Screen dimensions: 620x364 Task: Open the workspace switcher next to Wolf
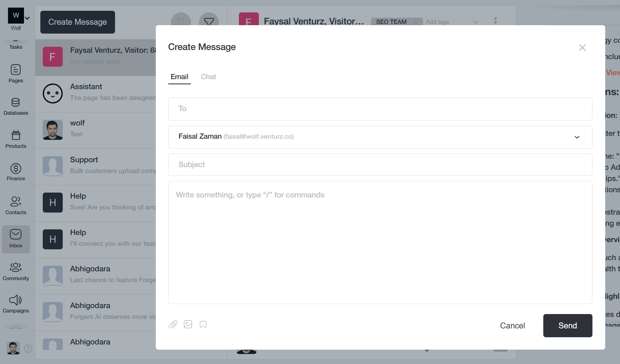pyautogui.click(x=27, y=18)
